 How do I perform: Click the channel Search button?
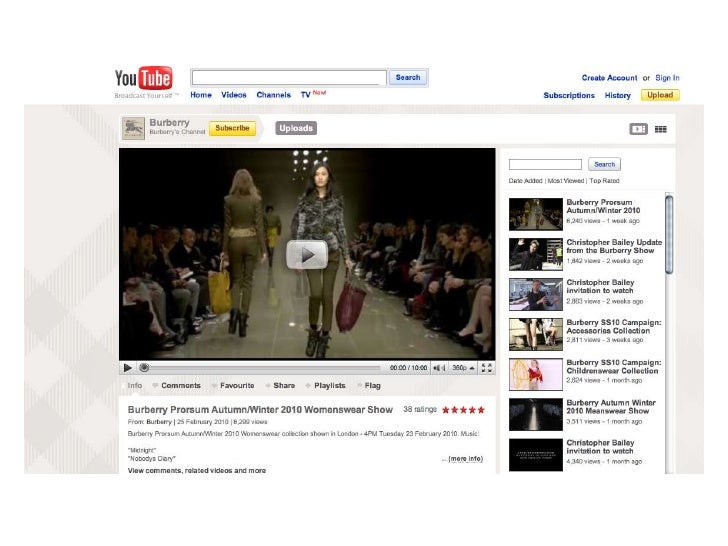(604, 164)
